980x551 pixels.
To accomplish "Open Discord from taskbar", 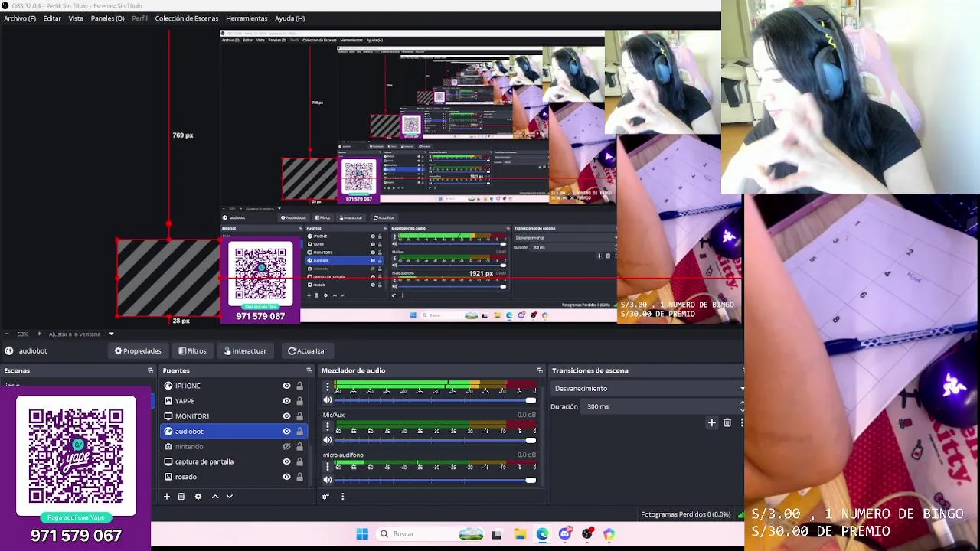I will [565, 534].
